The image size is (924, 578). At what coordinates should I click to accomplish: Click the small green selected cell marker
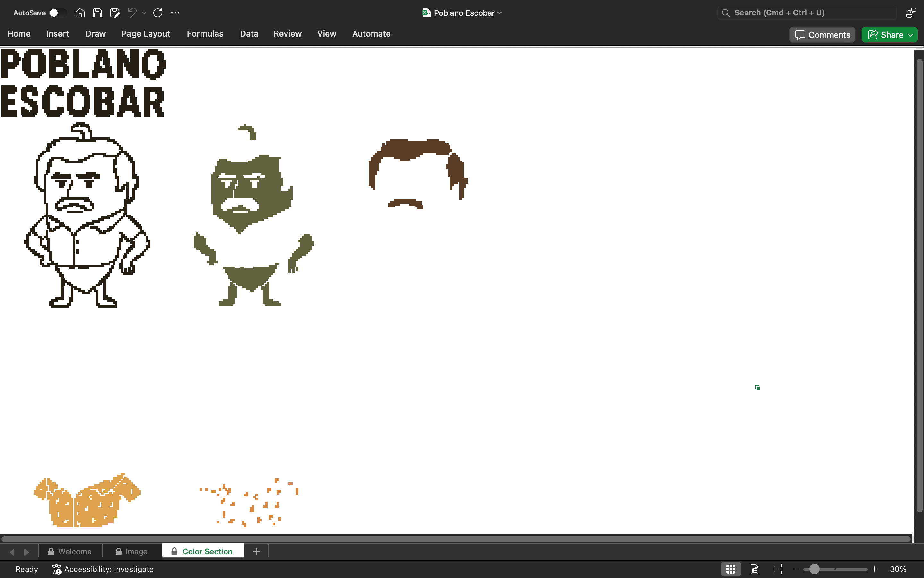[x=757, y=388]
